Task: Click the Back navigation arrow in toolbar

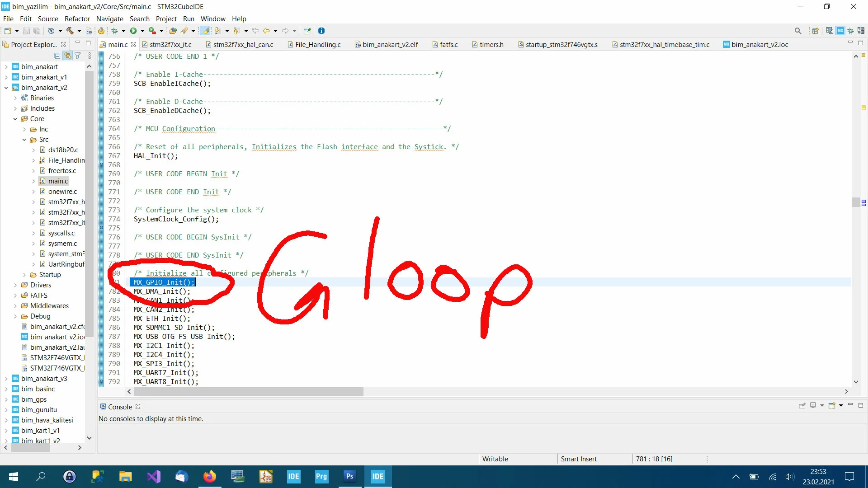Action: (x=266, y=31)
